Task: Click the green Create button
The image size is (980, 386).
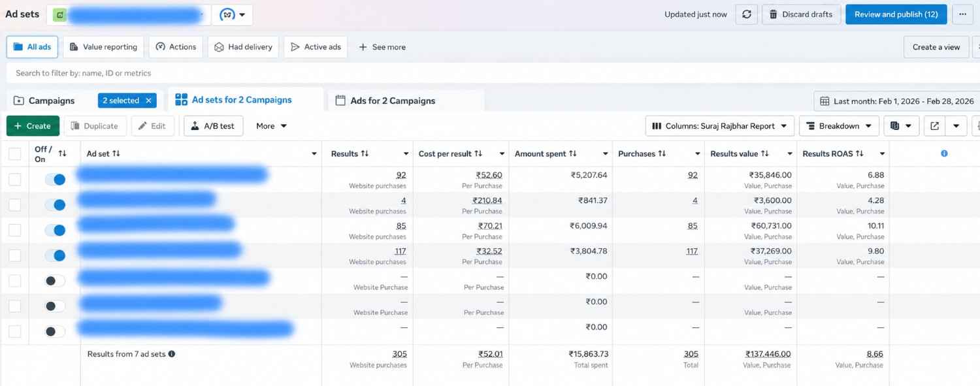Action: point(33,126)
